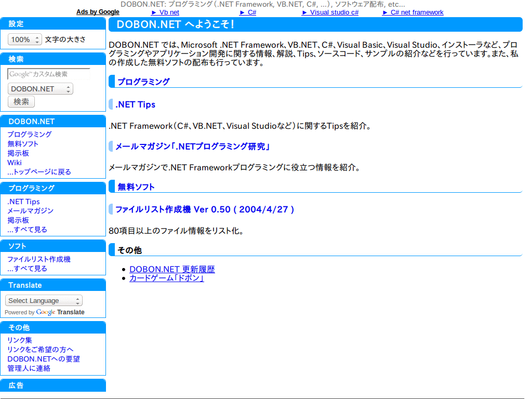This screenshot has height=399, width=532.
Task: Open the Wiki sidebar link
Action: click(15, 163)
